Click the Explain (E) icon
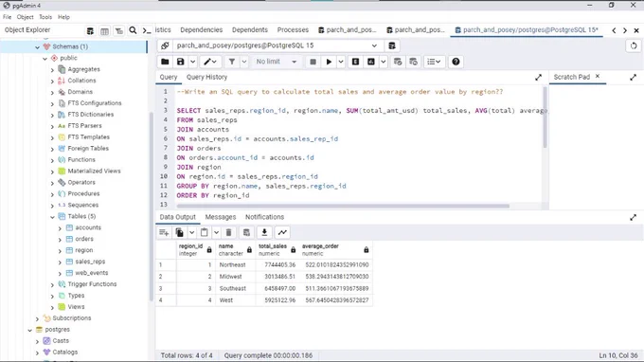 (355, 62)
